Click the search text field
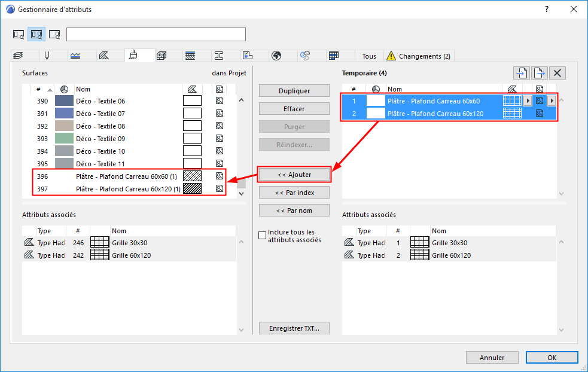 pos(156,35)
